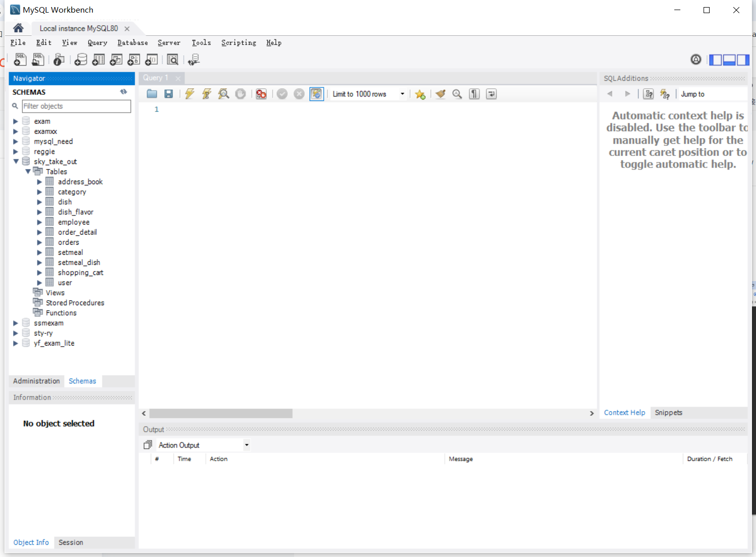This screenshot has width=756, height=557.
Task: Create a new SQL tab icon
Action: [x=20, y=60]
